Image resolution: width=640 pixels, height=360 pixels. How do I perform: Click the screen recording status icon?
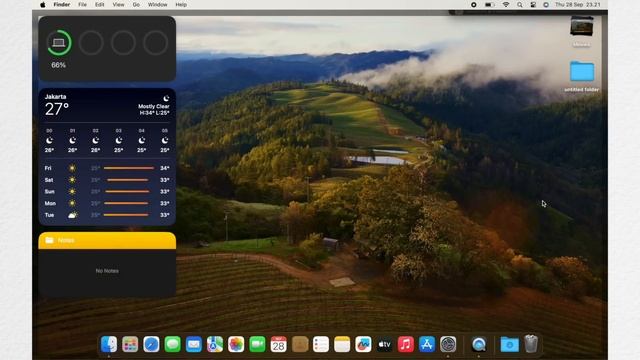473,5
